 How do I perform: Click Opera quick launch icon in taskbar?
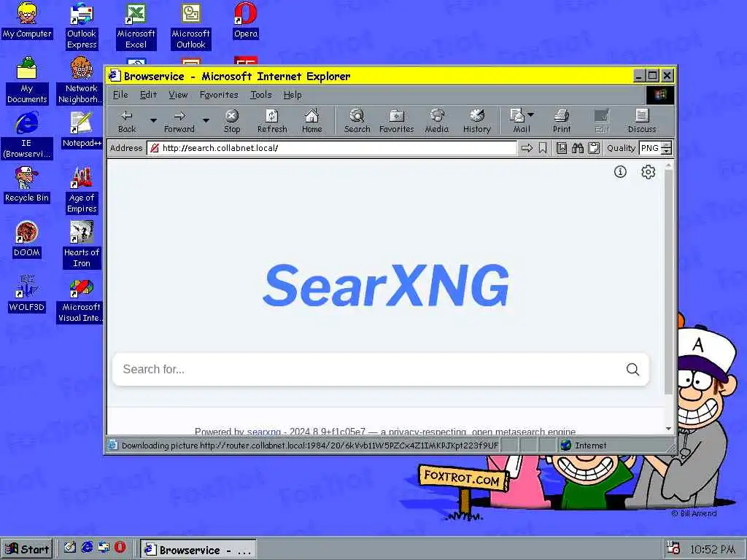coord(120,547)
